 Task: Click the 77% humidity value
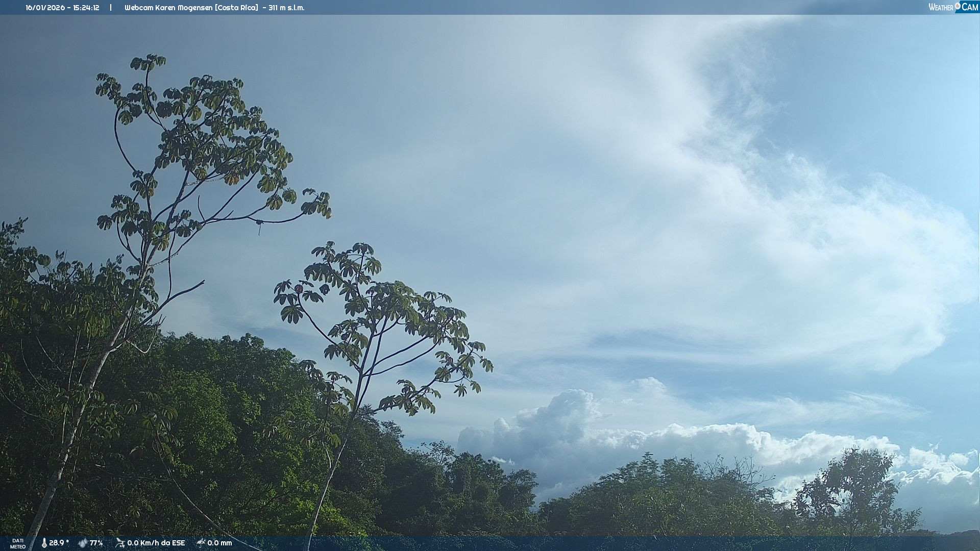pyautogui.click(x=96, y=543)
